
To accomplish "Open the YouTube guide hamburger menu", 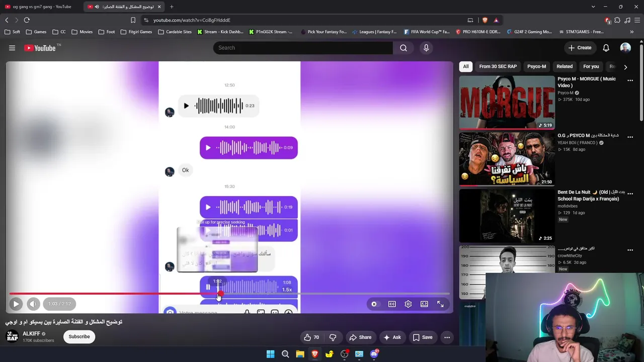I will pos(12,48).
